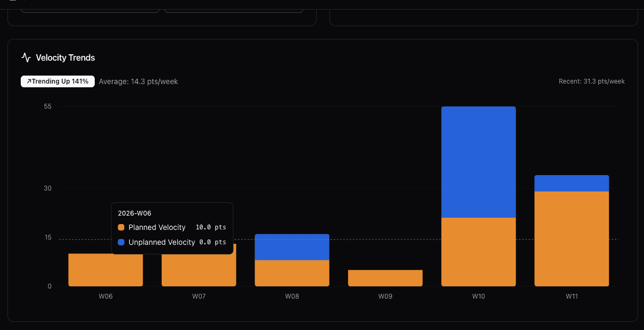The width and height of the screenshot is (644, 330).
Task: Click the Velocity Trends heading
Action: point(65,57)
